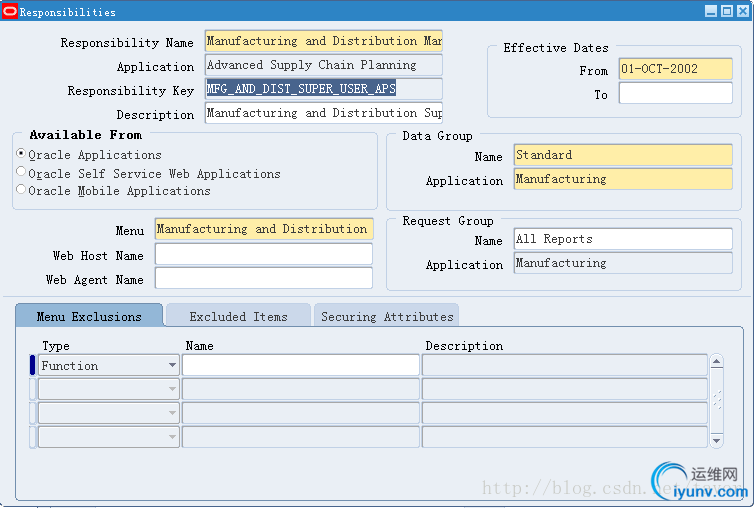
Task: Click the Web Agent Name field
Action: 264,278
